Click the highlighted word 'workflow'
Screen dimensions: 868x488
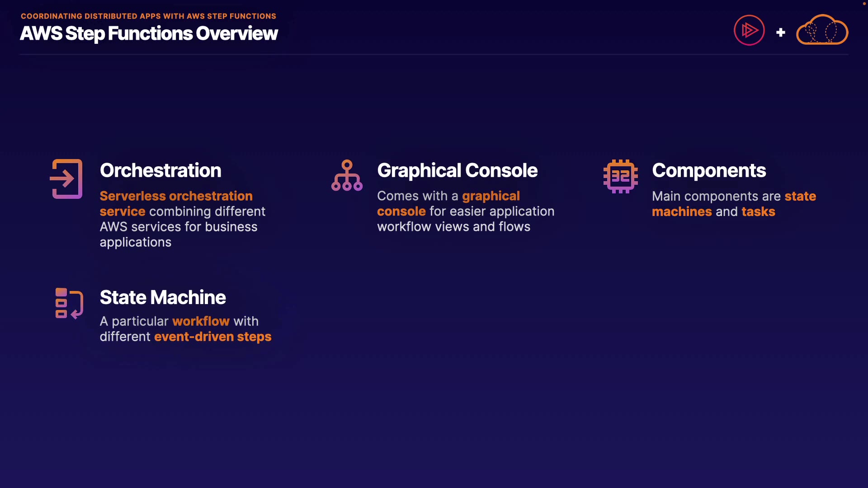tap(201, 321)
